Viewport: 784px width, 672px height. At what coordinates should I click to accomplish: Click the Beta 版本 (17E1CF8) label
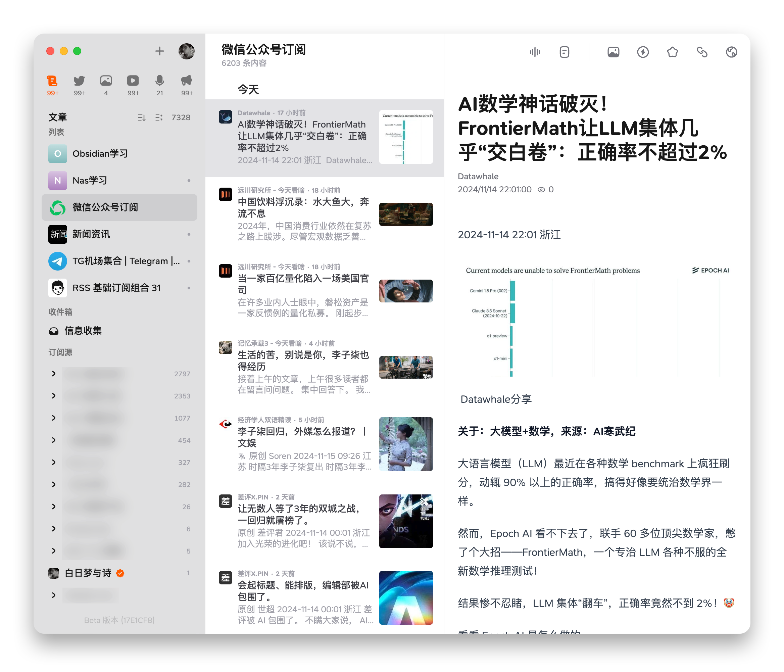[119, 620]
